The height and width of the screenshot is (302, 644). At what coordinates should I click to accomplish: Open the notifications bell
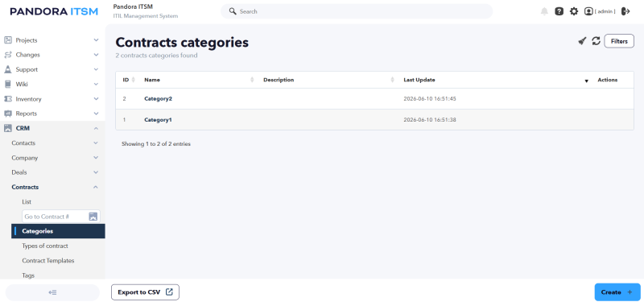544,11
